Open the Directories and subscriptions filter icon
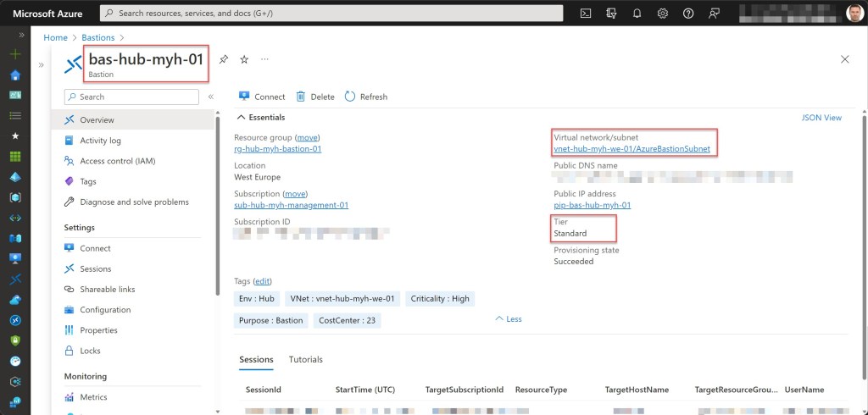The width and height of the screenshot is (868, 415). pyautogui.click(x=611, y=14)
